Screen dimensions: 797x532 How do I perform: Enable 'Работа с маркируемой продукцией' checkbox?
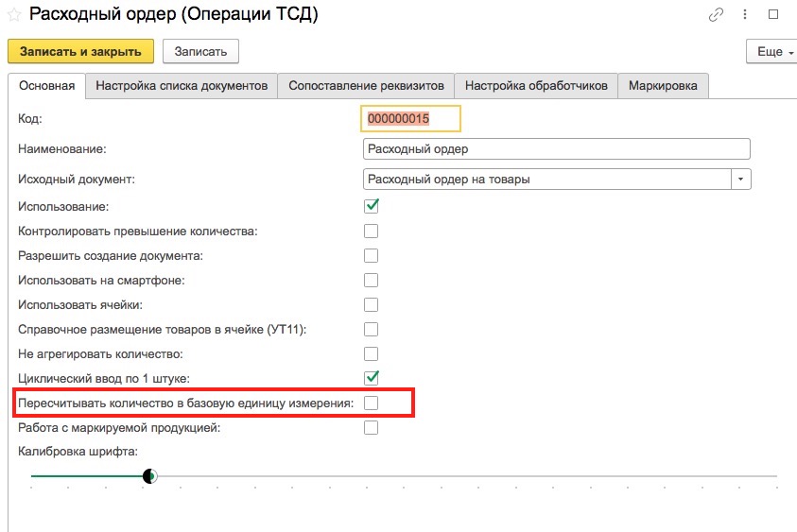371,427
